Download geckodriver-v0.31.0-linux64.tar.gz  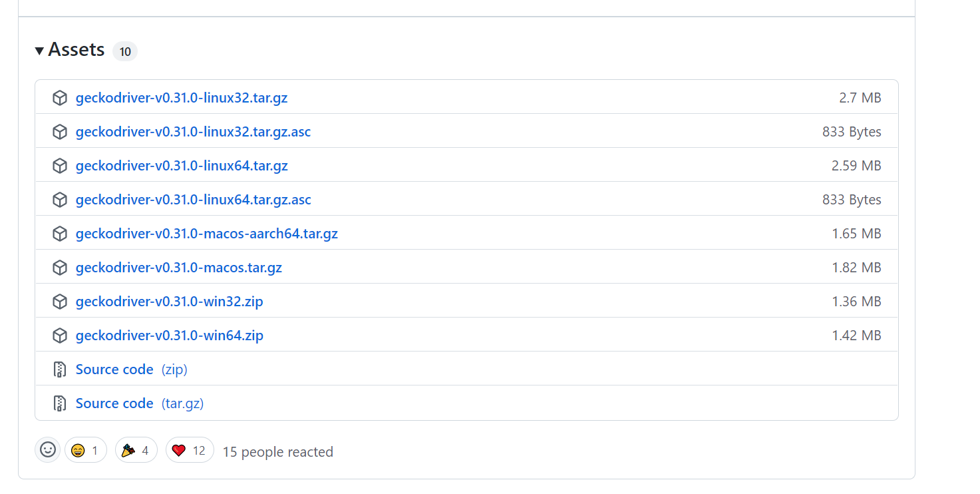pos(182,166)
